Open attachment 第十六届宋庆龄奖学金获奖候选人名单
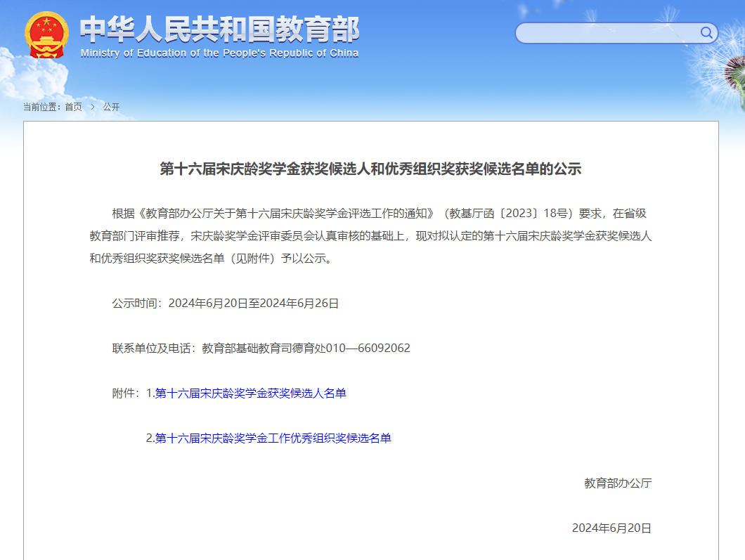The width and height of the screenshot is (745, 560). pyautogui.click(x=250, y=393)
